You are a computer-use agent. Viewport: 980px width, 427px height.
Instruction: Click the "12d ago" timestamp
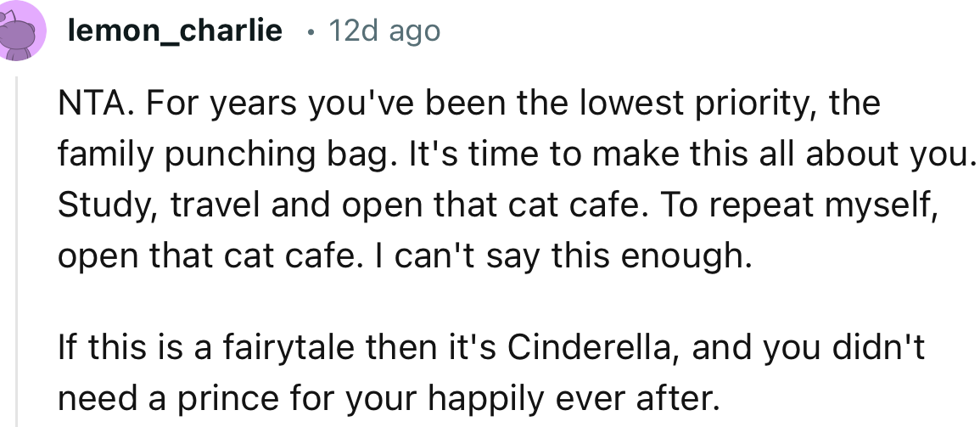(x=384, y=31)
